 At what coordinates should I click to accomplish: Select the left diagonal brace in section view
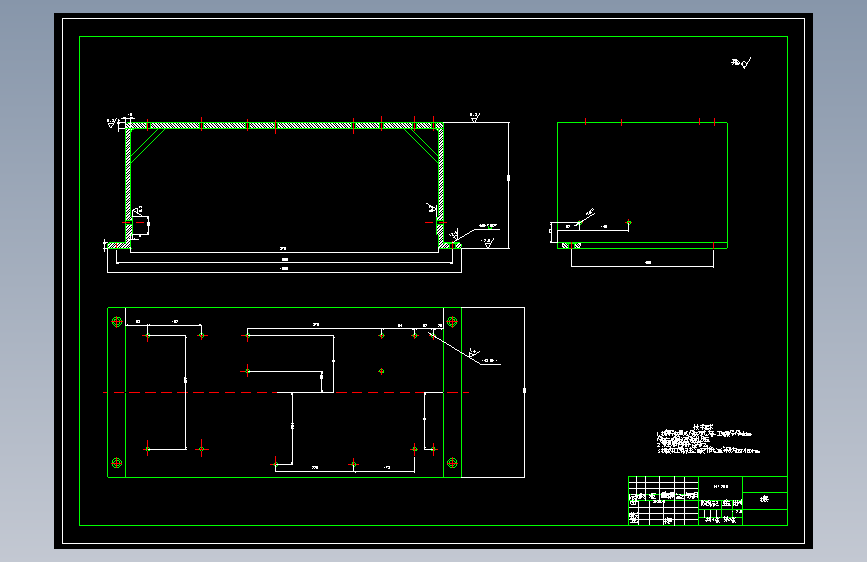pos(147,146)
